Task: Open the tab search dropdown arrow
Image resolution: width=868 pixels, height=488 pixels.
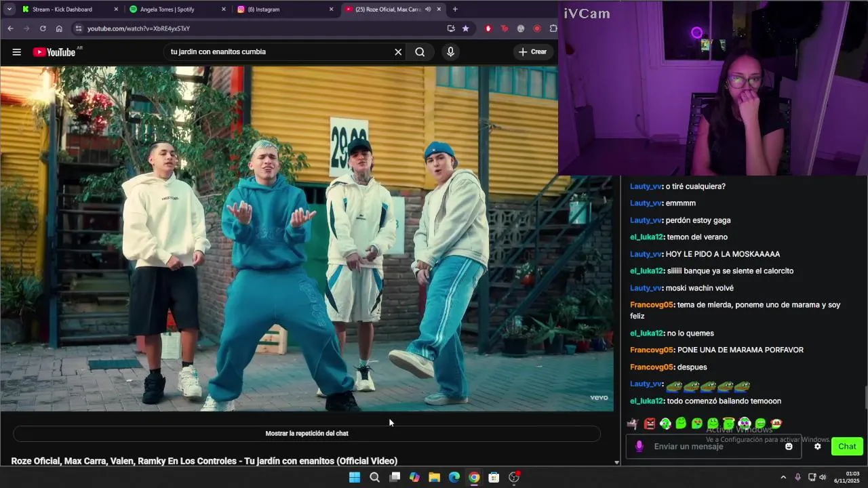Action: tap(9, 9)
